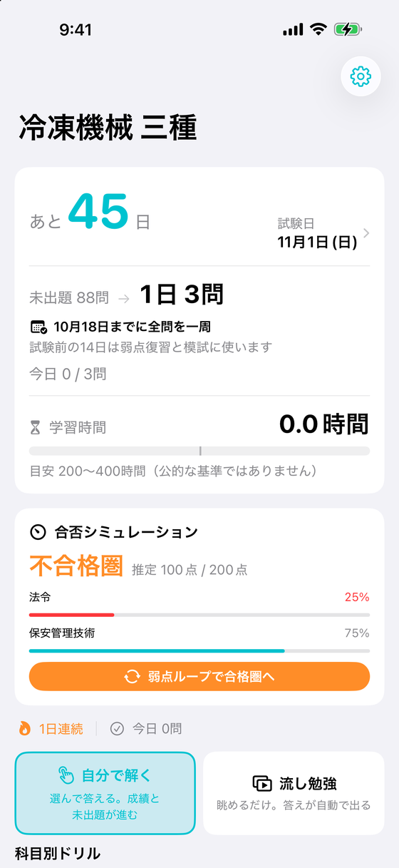This screenshot has width=399, height=868.
Task: Tap the 学習時間 progress bar
Action: pyautogui.click(x=199, y=451)
